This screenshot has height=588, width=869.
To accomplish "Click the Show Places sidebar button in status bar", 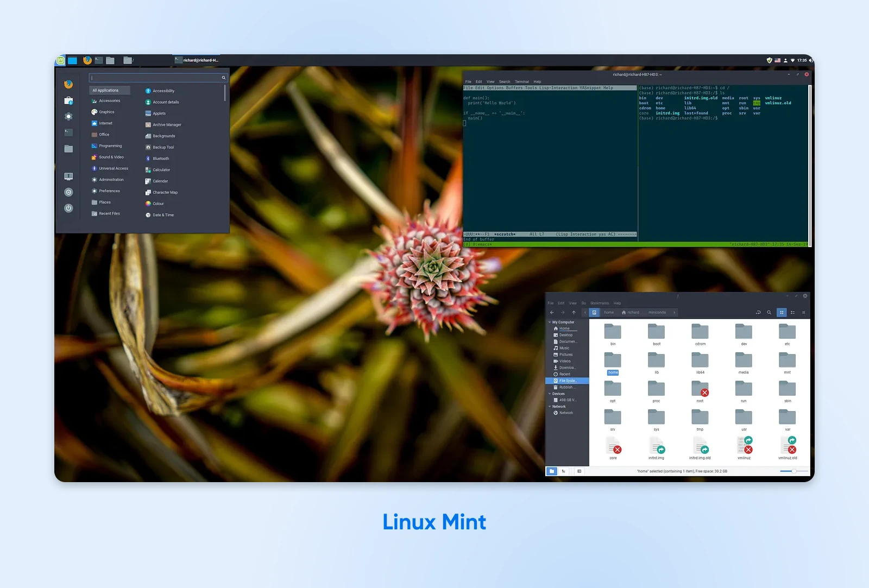I will pyautogui.click(x=552, y=471).
